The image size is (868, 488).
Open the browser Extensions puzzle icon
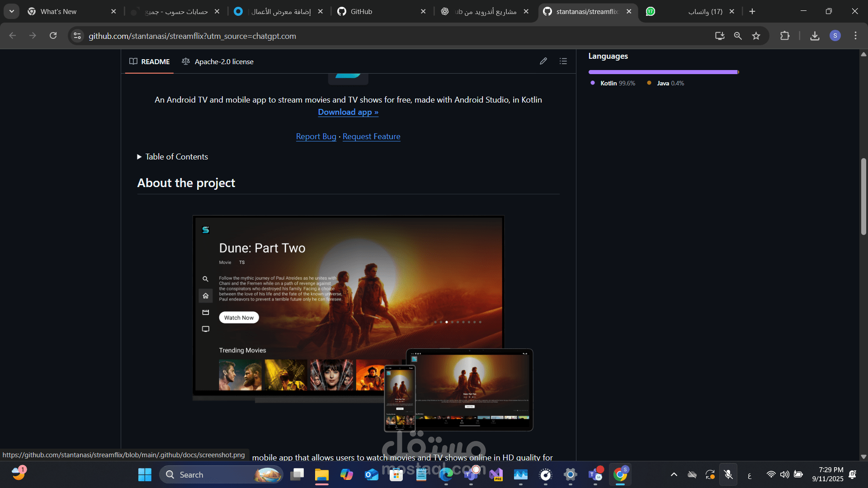785,36
